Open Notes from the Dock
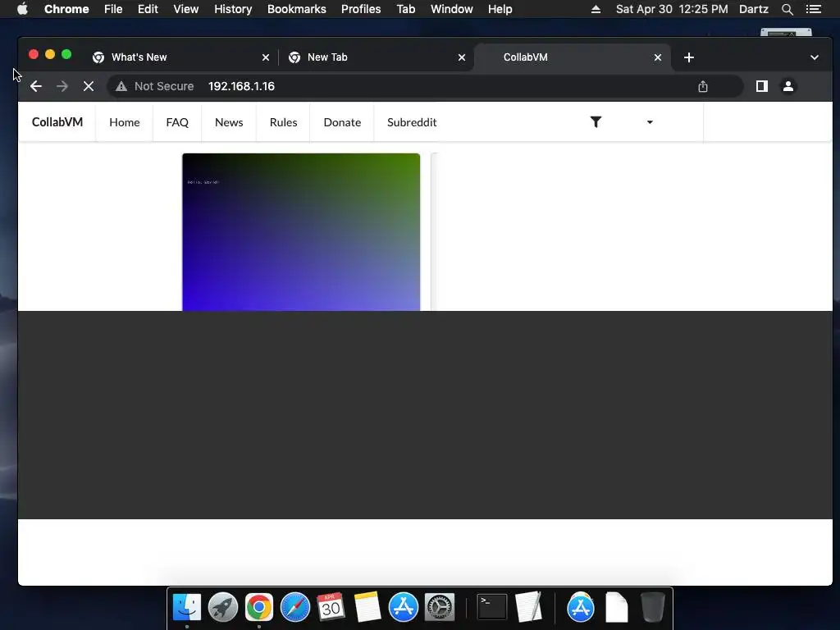Viewport: 840px width, 630px height. (x=367, y=608)
